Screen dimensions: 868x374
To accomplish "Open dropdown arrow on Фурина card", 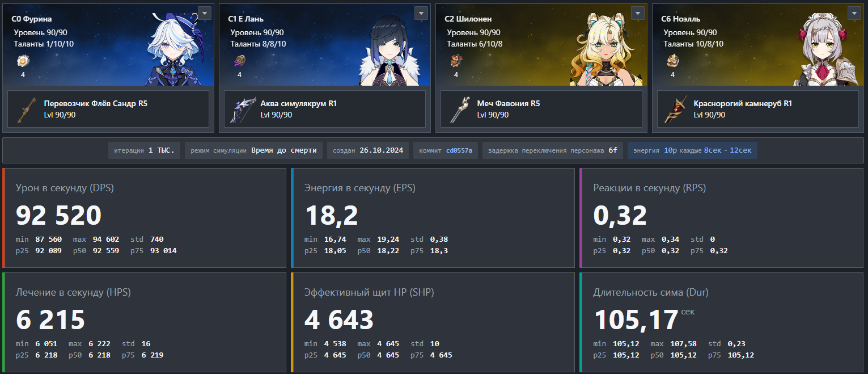I will pos(205,13).
